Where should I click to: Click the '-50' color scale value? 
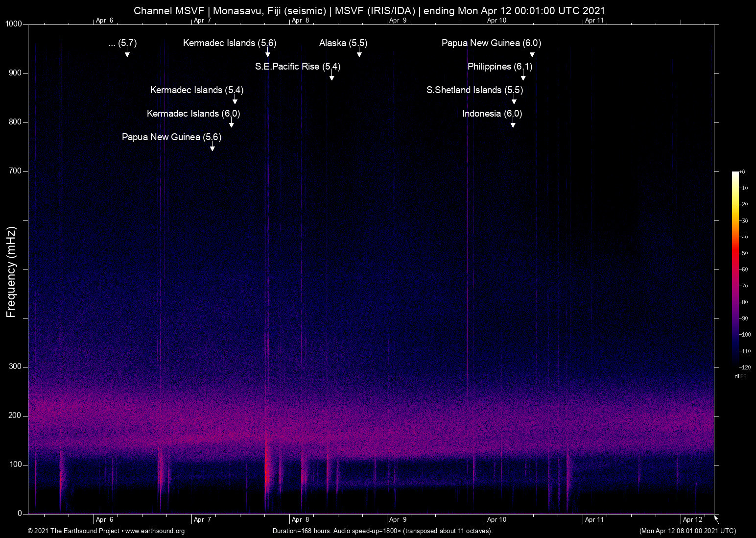coord(743,253)
